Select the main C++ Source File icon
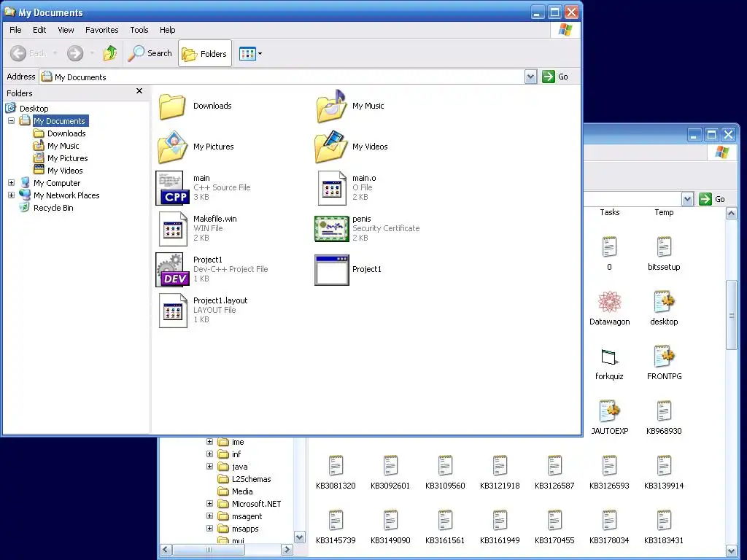 point(172,187)
